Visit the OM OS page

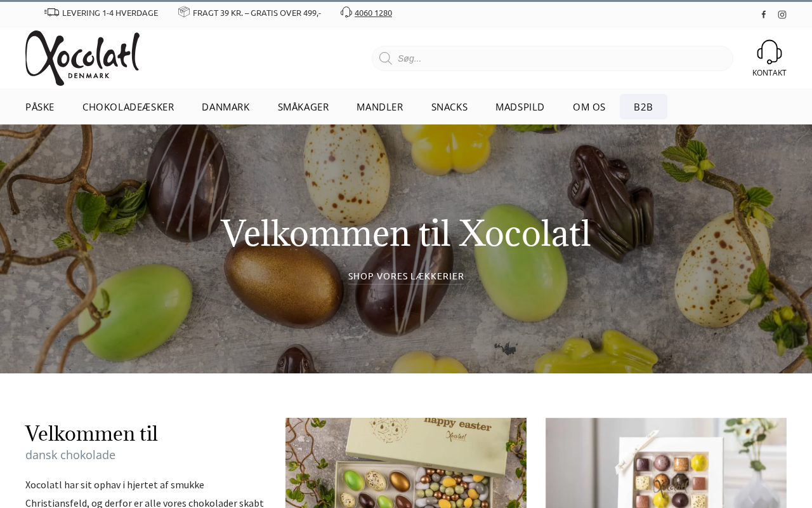click(589, 107)
